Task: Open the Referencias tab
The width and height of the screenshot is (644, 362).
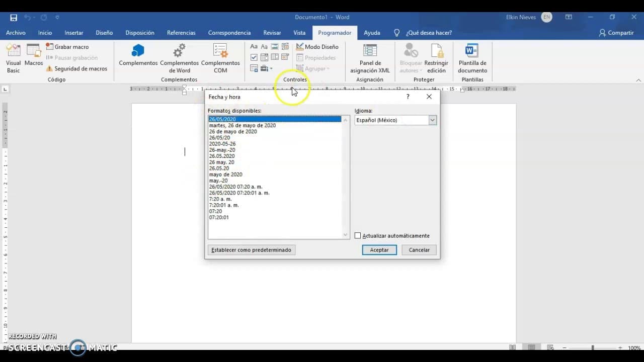Action: pos(181,33)
